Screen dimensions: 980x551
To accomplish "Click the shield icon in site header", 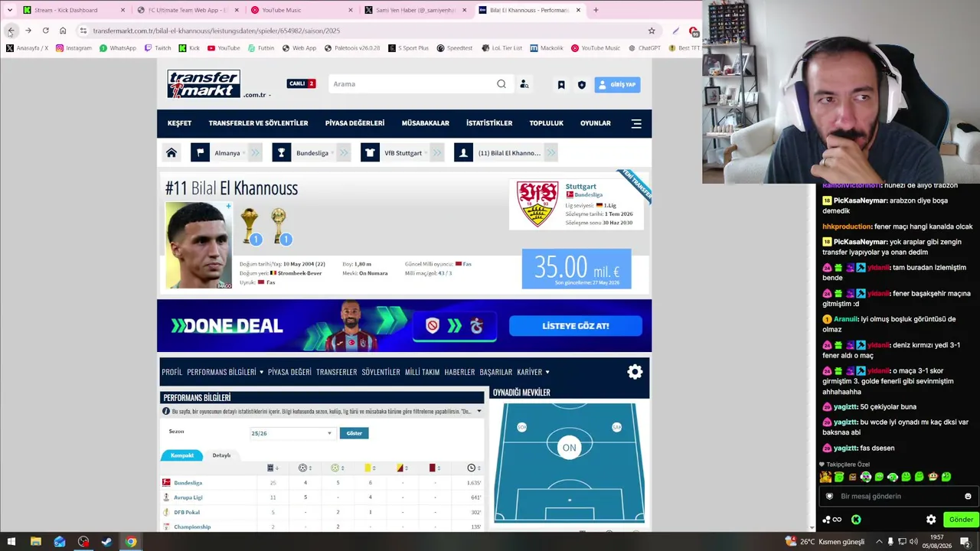I will (582, 85).
